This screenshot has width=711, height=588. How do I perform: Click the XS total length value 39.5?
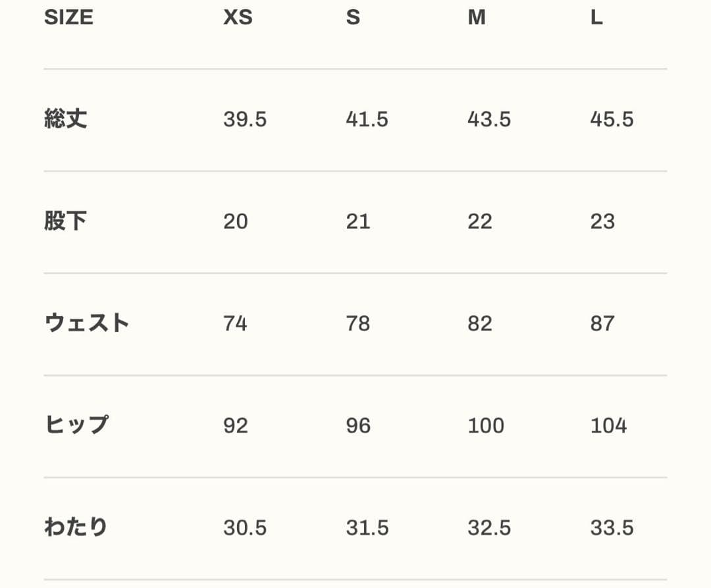(245, 119)
